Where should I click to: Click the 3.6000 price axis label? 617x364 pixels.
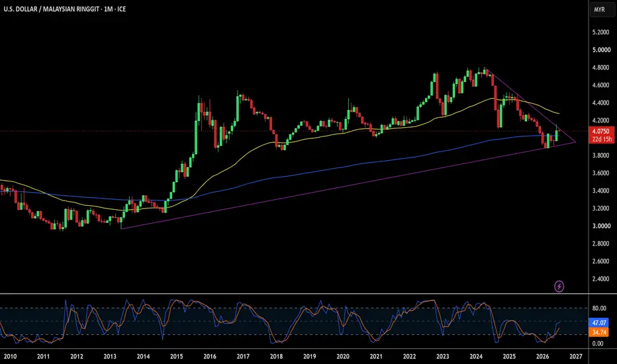[x=601, y=173]
